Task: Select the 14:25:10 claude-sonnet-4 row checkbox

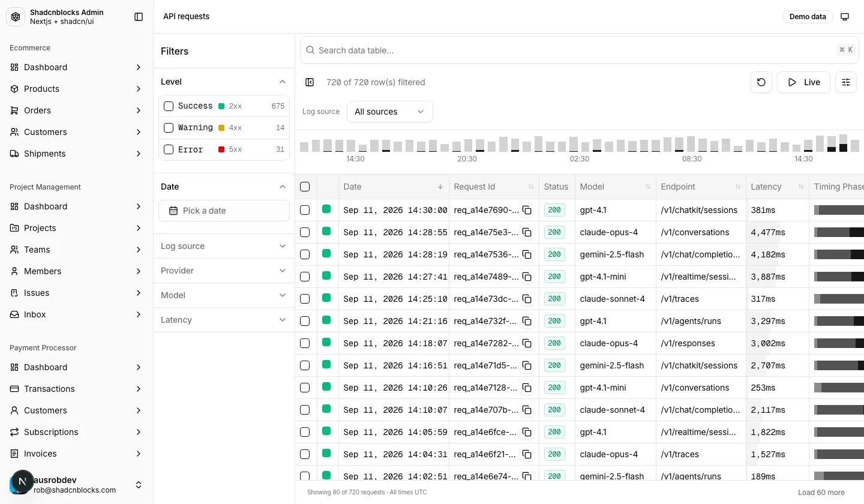Action: (x=305, y=299)
